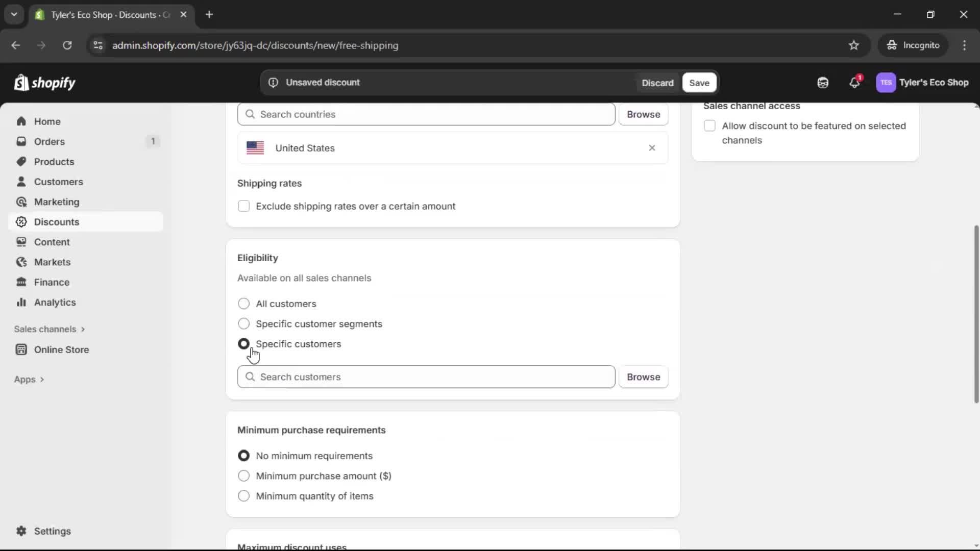Switch to the Tyler's Eco Shop browser tab

(x=102, y=15)
